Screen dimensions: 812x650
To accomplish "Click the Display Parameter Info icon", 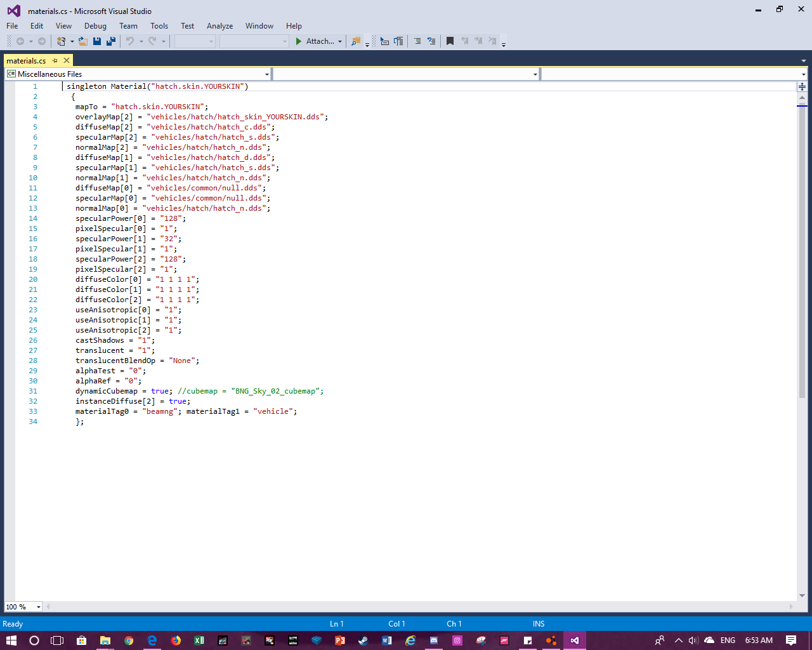I will (398, 41).
